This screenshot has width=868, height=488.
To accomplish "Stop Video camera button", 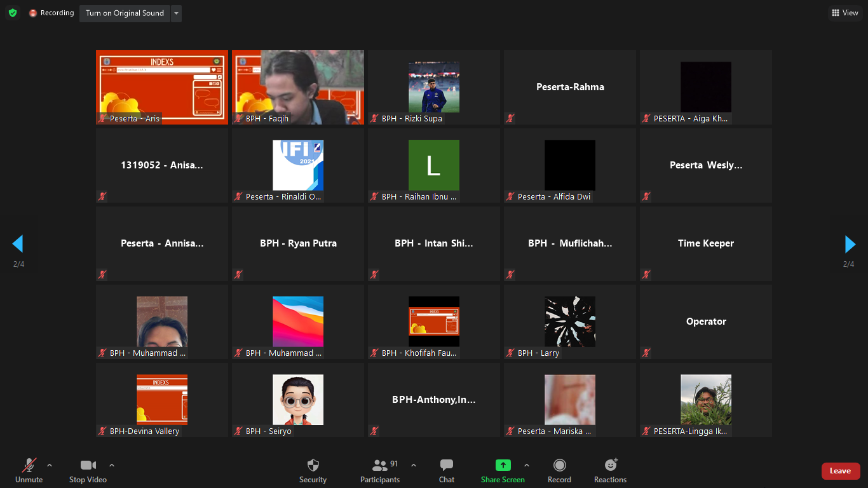I will click(x=88, y=471).
